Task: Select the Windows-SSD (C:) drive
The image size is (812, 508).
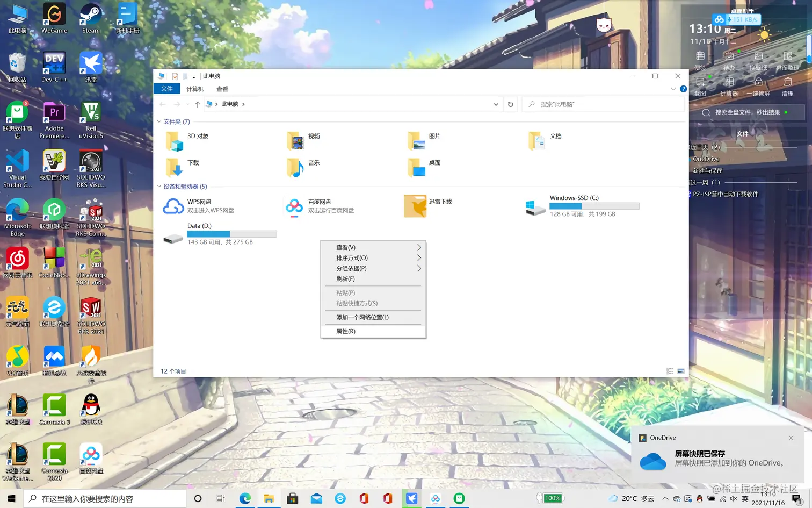Action: point(582,206)
